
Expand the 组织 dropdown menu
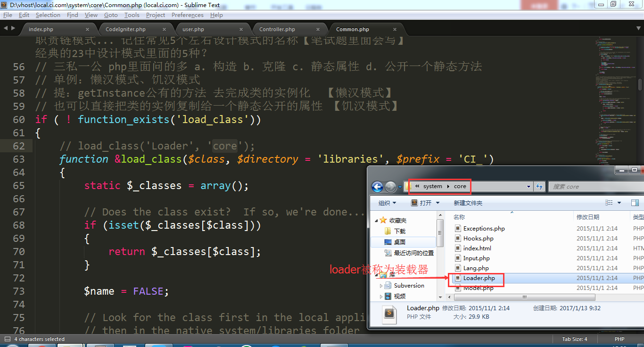387,203
